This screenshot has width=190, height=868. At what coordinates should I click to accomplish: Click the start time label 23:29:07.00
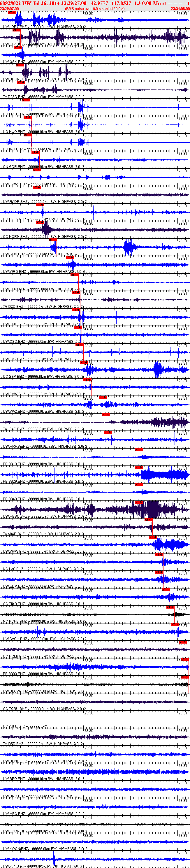pos(9,8)
